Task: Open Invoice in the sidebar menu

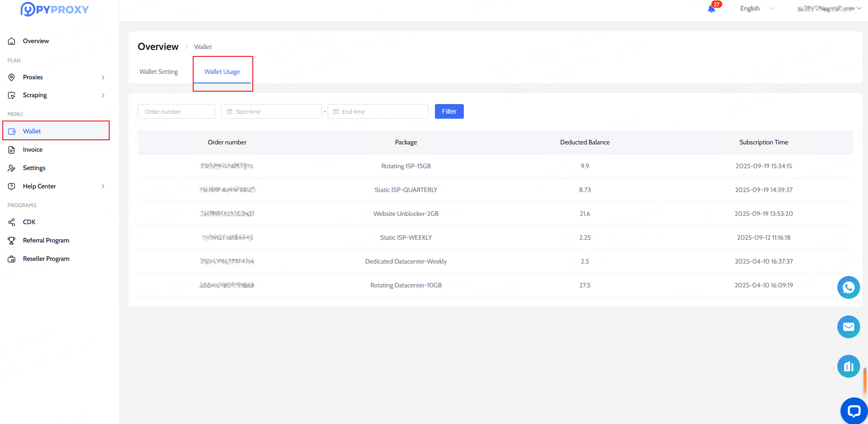Action: coord(33,150)
